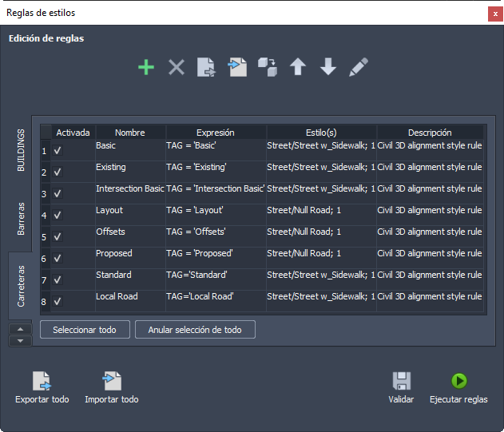
Task: Export rules using the toolbar document-arrow icon
Action: point(206,67)
